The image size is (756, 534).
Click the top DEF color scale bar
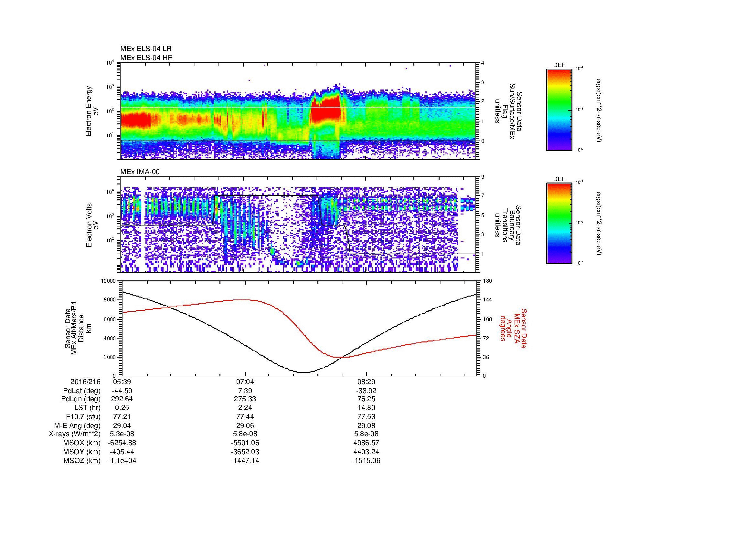tap(559, 110)
